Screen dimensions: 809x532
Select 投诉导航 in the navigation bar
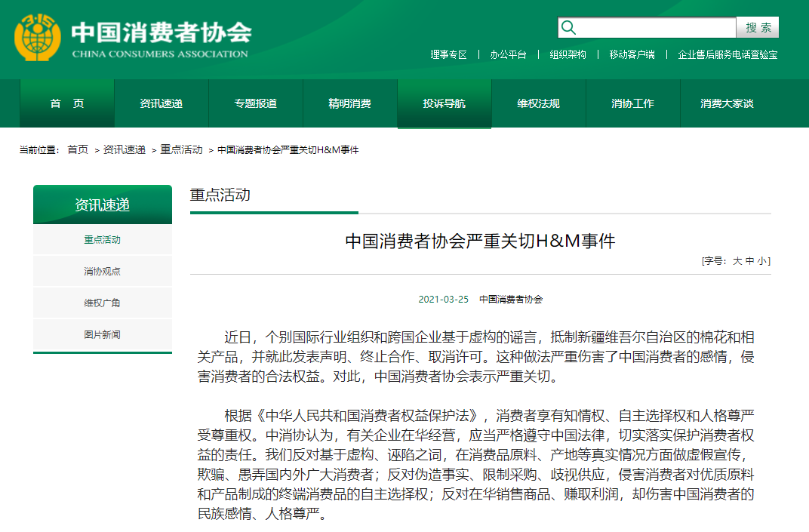pos(444,103)
